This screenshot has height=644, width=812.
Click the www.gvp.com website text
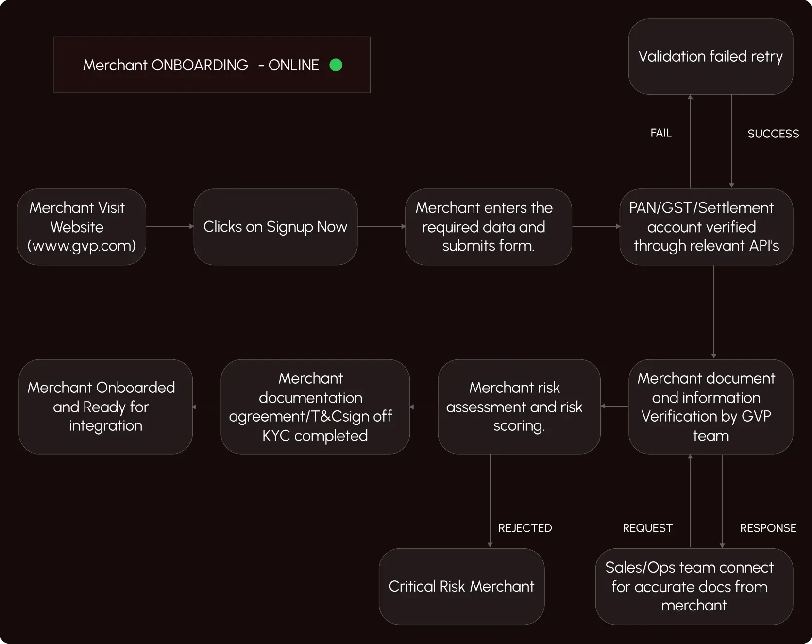point(82,246)
